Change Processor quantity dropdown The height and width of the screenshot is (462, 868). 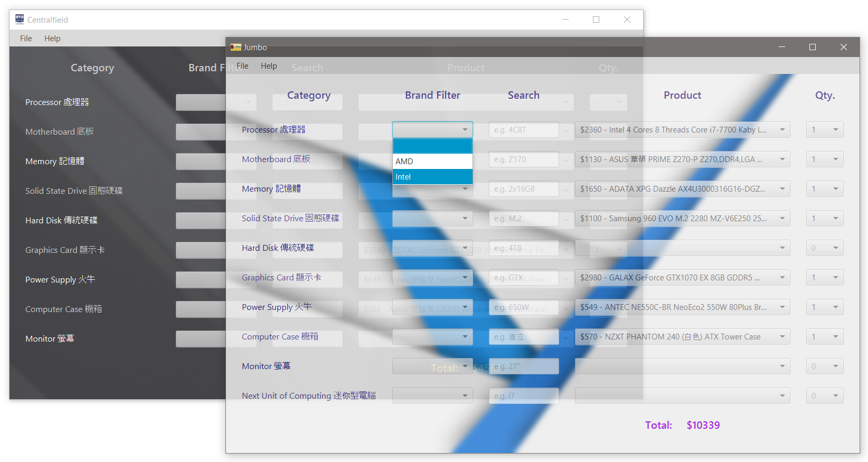825,130
